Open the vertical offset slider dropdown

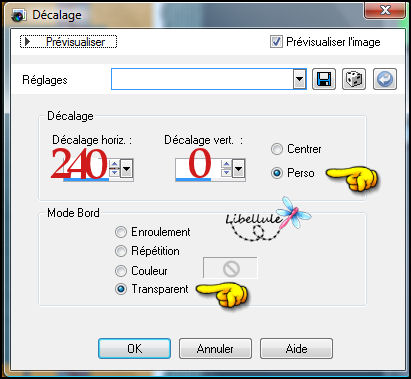point(238,169)
